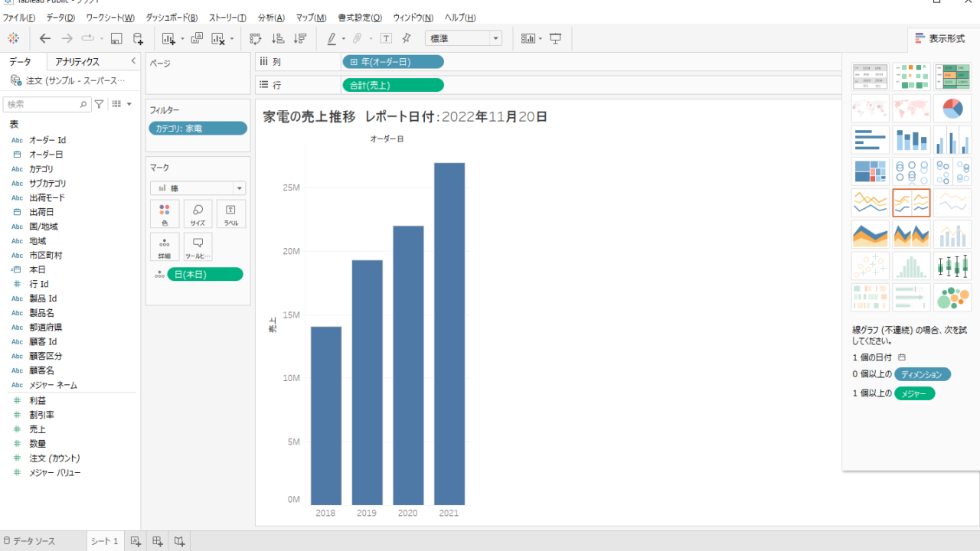Click the ラベル label button in Marks
Image resolution: width=980 pixels, height=551 pixels.
(x=230, y=214)
